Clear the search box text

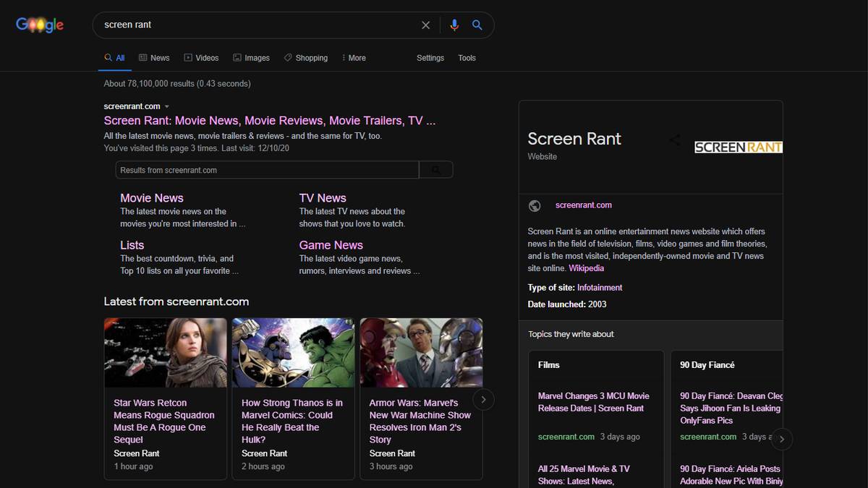425,25
